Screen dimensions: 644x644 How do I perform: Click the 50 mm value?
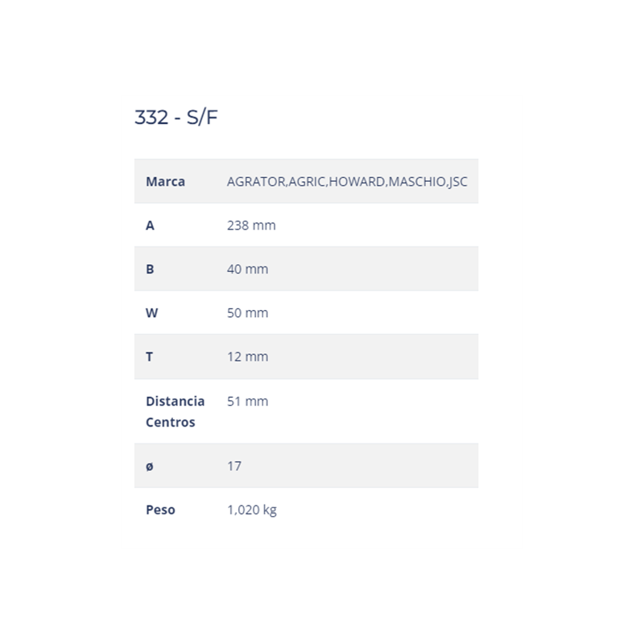coord(247,312)
